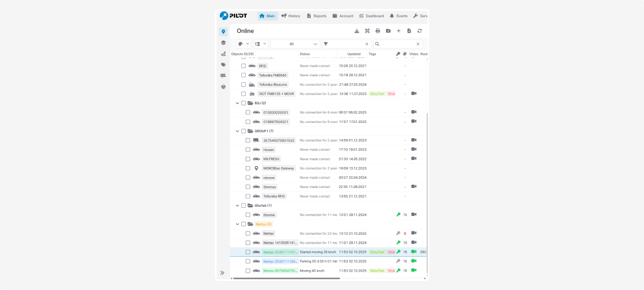The height and width of the screenshot is (290, 644).
Task: Switch to the History tab
Action: click(x=290, y=16)
